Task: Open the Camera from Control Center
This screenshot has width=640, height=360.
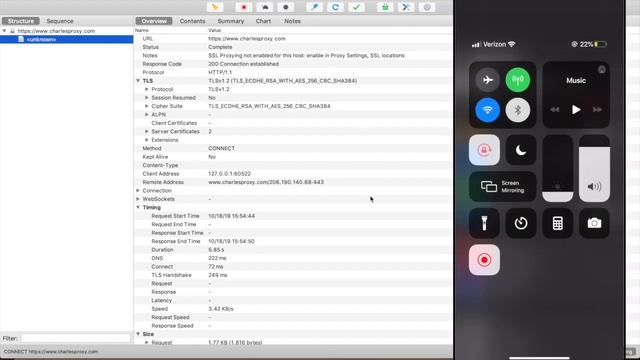Action: 594,223
